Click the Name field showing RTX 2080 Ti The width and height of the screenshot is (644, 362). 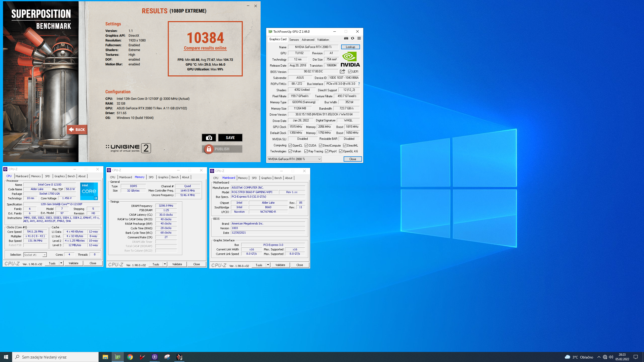(x=313, y=47)
